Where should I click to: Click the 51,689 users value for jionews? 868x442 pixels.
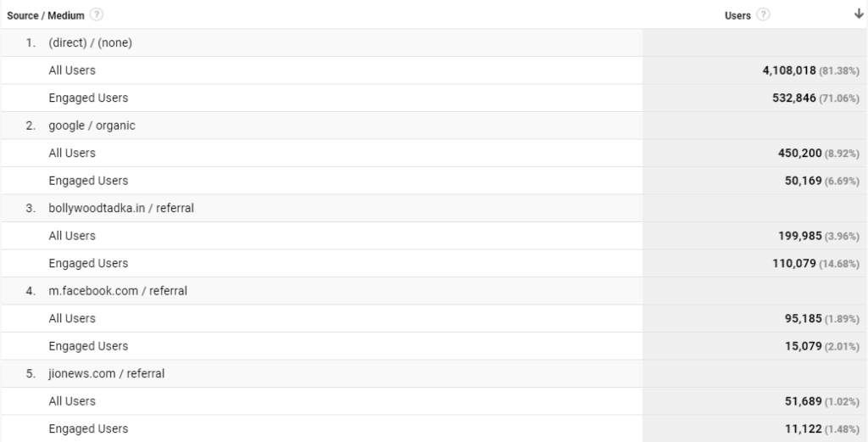click(x=803, y=401)
